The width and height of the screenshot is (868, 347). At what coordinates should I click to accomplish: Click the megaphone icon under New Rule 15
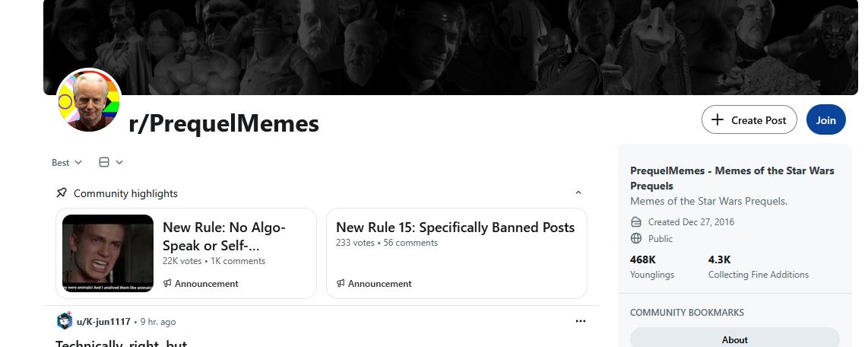point(341,283)
